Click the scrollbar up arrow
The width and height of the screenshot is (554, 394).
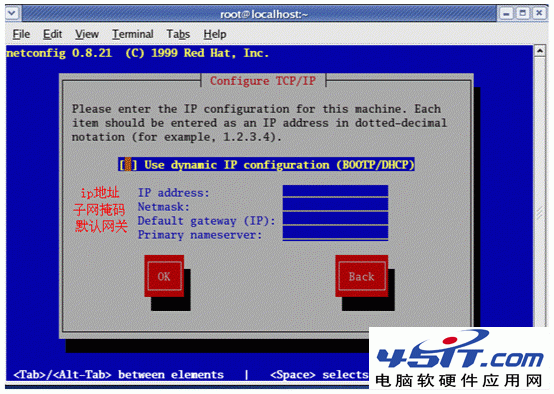(x=540, y=51)
